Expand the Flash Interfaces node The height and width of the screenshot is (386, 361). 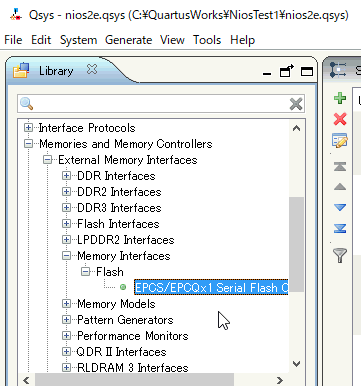(x=66, y=224)
